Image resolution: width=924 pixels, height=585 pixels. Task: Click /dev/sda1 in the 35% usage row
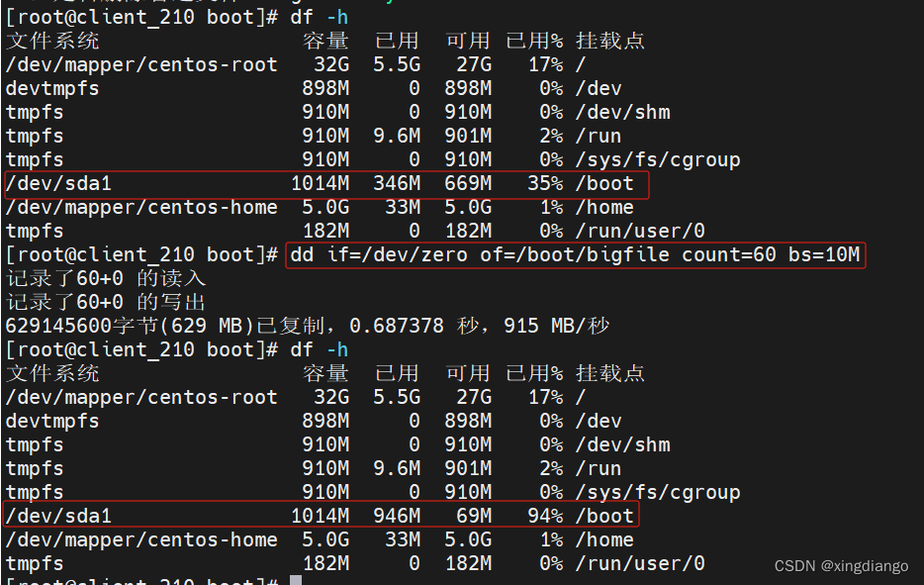58,184
